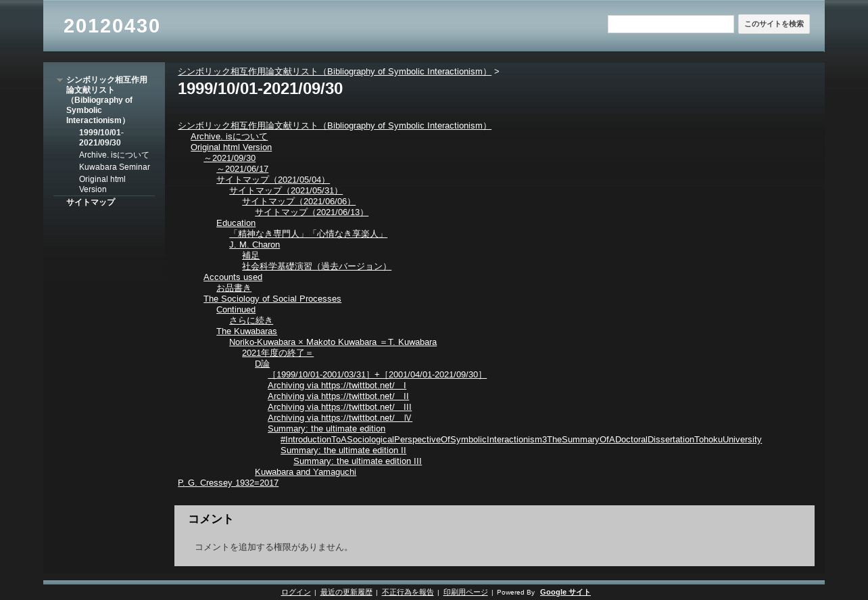Open the さらに続き link

pyautogui.click(x=251, y=321)
